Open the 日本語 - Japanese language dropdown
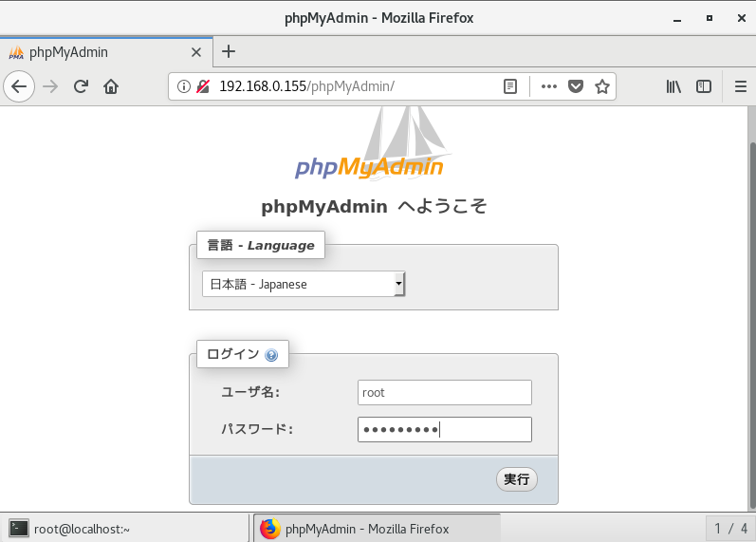Viewport: 756px width, 542px height. 304,284
